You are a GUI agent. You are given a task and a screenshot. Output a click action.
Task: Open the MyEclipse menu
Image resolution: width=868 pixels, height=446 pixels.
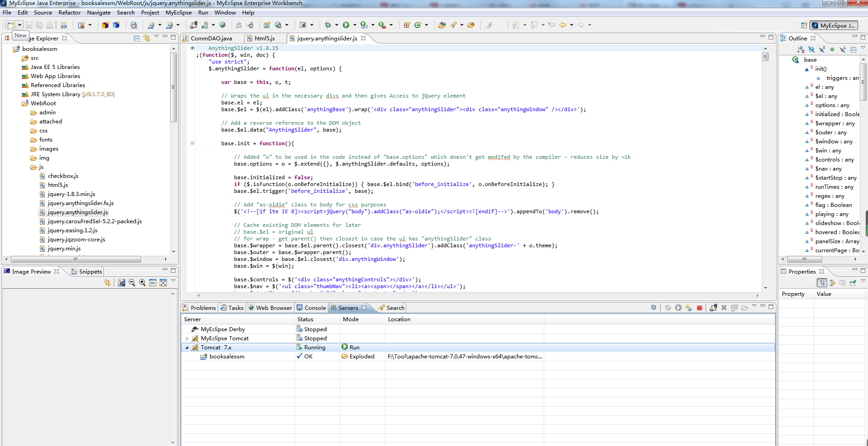(x=179, y=13)
